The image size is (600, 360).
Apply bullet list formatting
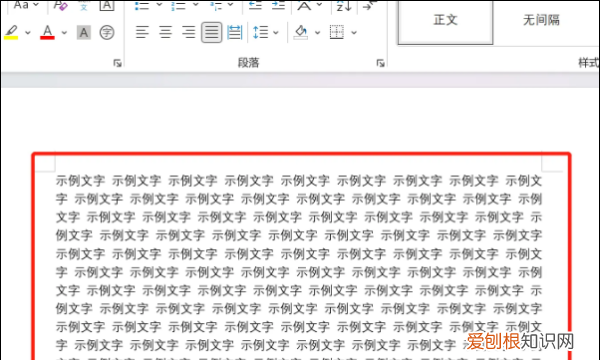pos(142,5)
